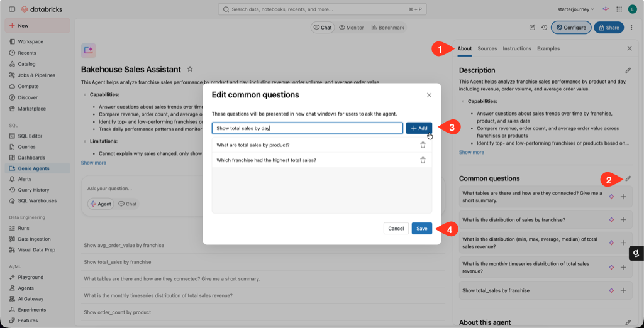
Task: Select Chat mode in chat box
Action: [x=127, y=204]
